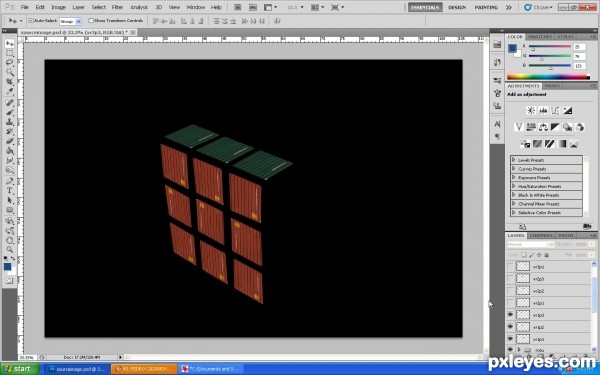Hide the vr1p2 layer

(510, 327)
